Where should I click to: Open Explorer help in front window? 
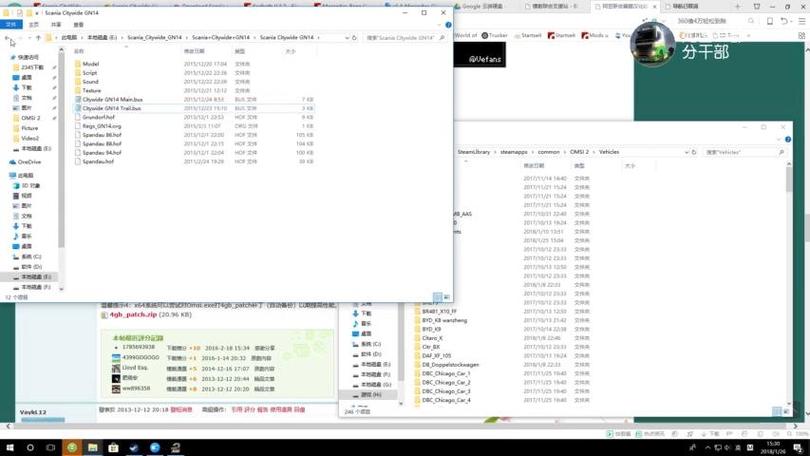[x=448, y=25]
